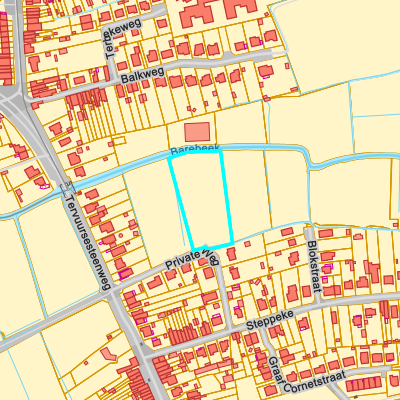Click the Tervuursesteenweg and Steppeke intersection
This screenshot has height=400, width=400.
(144, 356)
